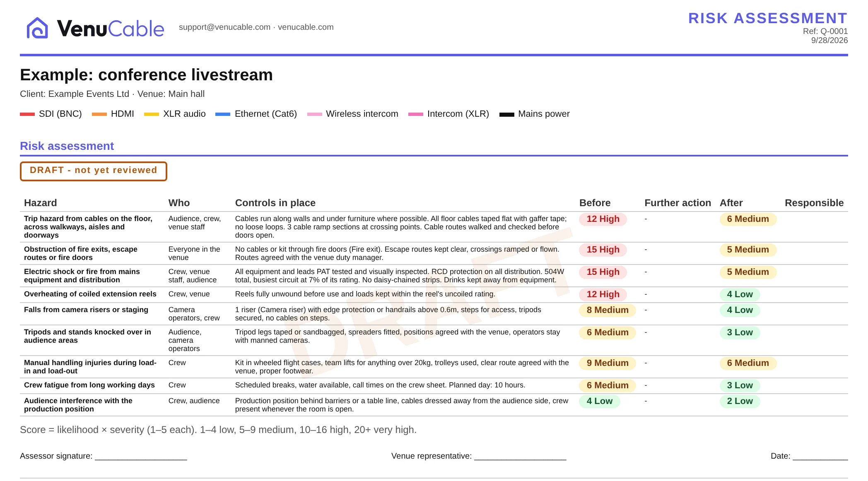This screenshot has height=481, width=868.
Task: Click the light pink Wireless intercom swatch
Action: tap(315, 114)
